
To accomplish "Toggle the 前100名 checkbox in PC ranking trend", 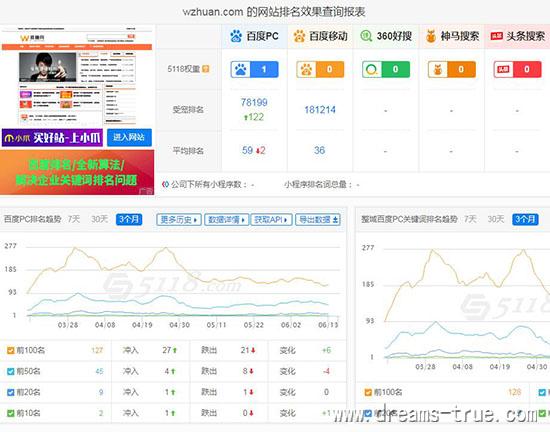I will pos(11,350).
